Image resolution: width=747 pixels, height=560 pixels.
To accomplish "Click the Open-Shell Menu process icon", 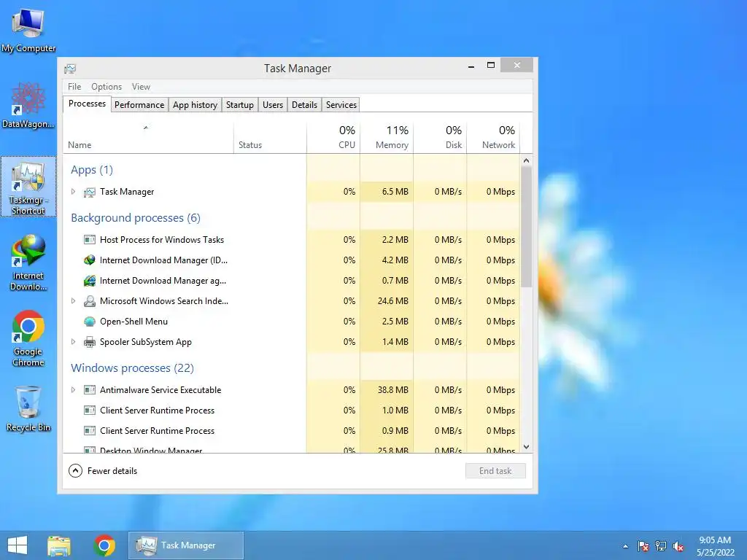I will coord(89,322).
